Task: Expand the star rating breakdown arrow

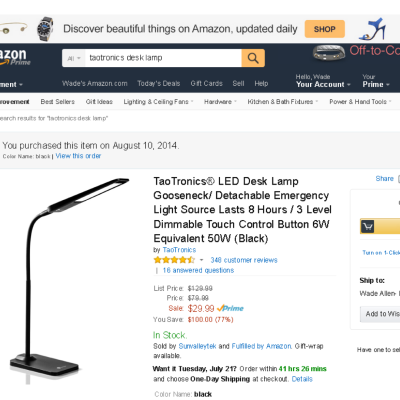Action: pos(201,260)
